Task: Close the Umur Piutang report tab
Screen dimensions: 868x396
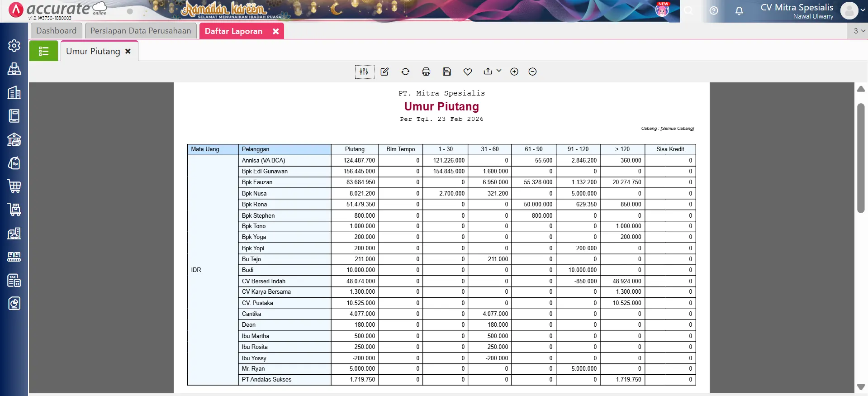Action: pyautogui.click(x=128, y=51)
